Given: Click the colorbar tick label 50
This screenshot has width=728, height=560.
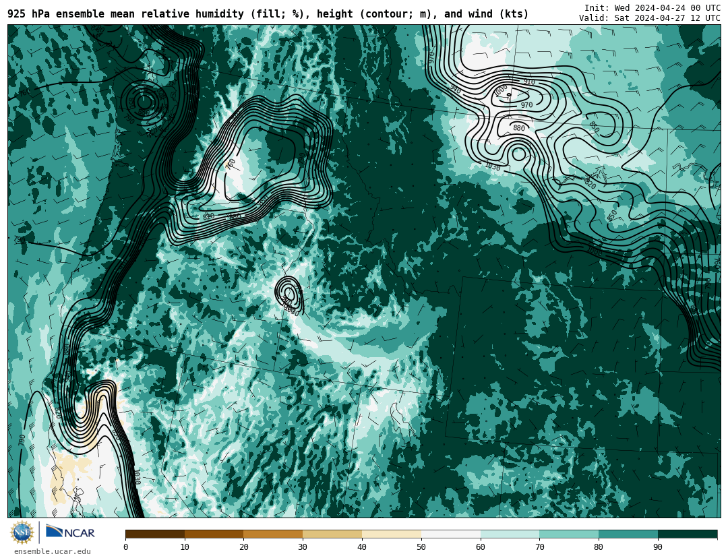Looking at the screenshot, I should point(421,547).
